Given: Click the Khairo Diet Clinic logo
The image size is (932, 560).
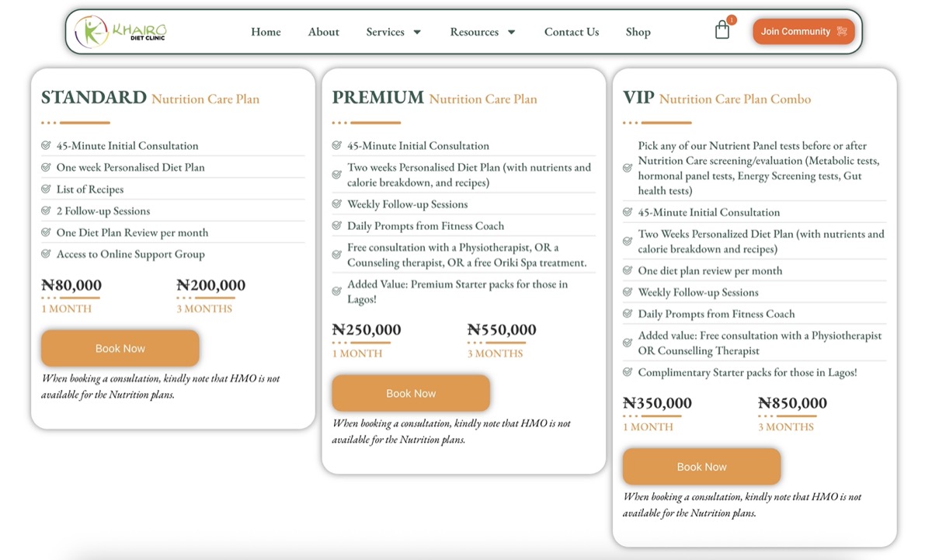Looking at the screenshot, I should [120, 31].
